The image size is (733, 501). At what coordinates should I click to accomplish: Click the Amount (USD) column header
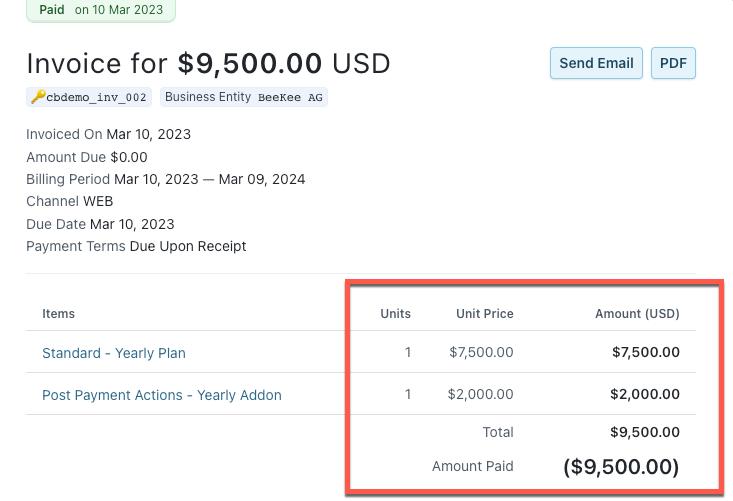(637, 313)
